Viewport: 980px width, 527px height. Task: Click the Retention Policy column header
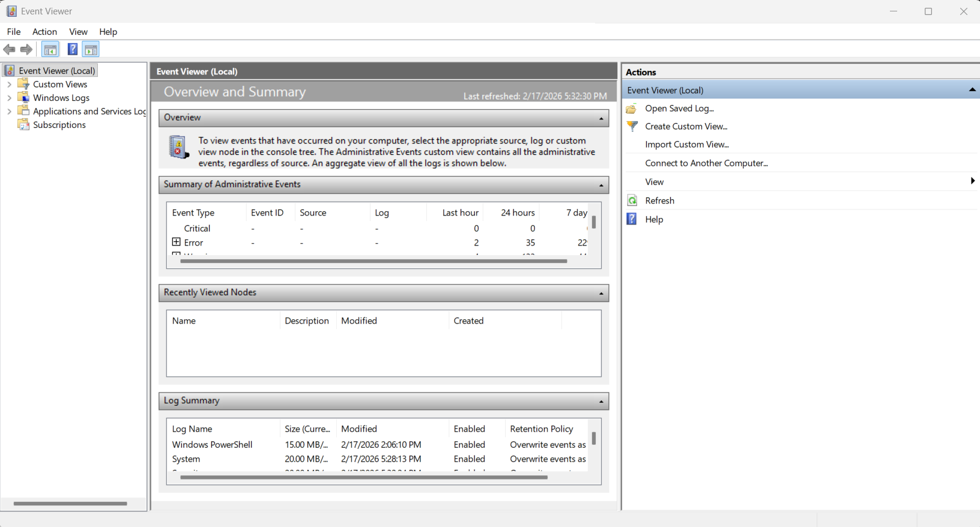pos(542,429)
